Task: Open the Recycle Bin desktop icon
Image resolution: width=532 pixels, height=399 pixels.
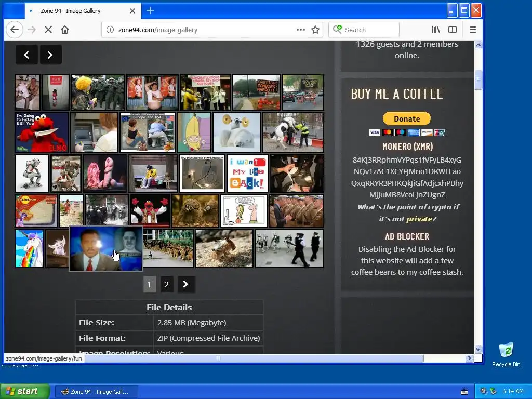Action: 506,355
